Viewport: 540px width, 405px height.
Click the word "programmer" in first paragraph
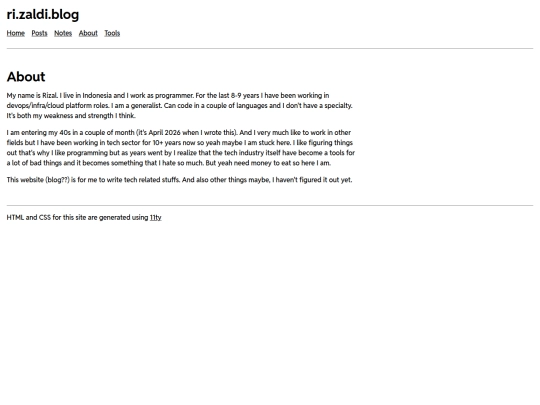tap(174, 95)
